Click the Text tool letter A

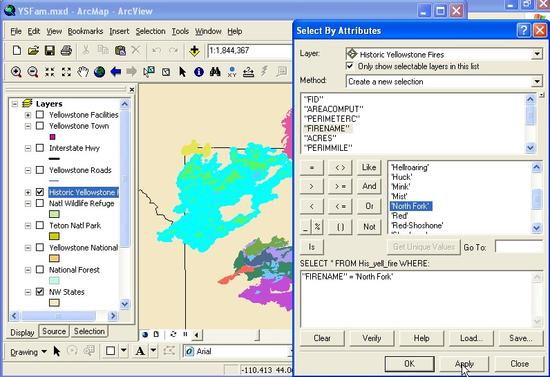coord(140,351)
